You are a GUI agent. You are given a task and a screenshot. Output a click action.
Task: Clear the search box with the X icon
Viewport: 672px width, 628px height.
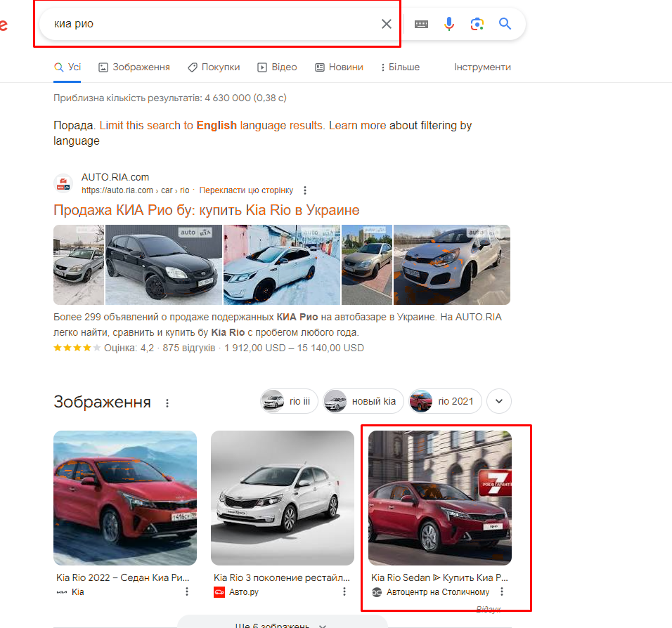tap(386, 24)
